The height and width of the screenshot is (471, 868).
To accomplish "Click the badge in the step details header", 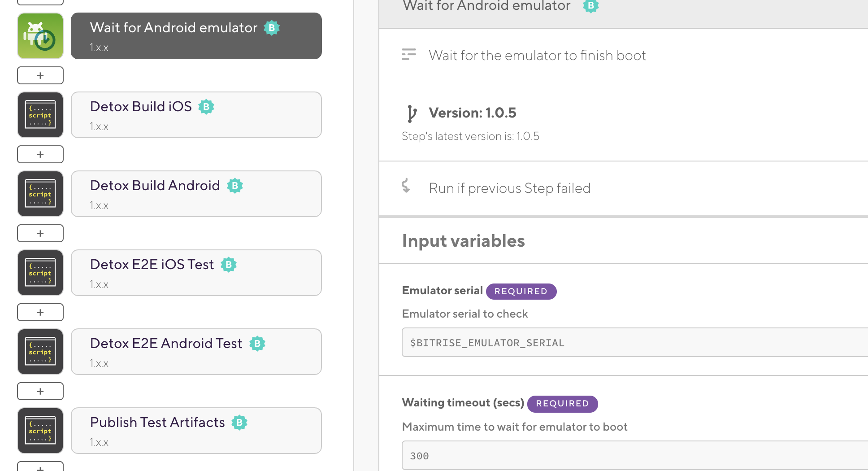I will pos(591,6).
